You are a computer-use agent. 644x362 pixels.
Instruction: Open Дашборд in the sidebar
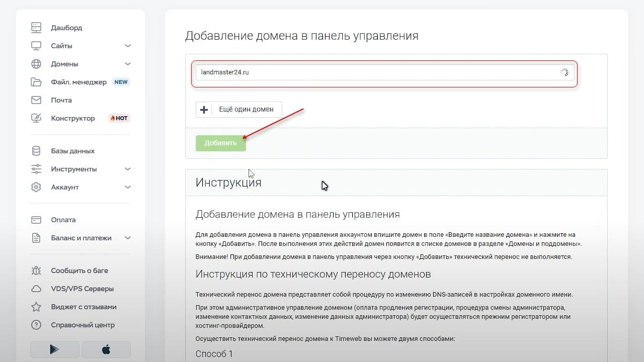point(66,28)
